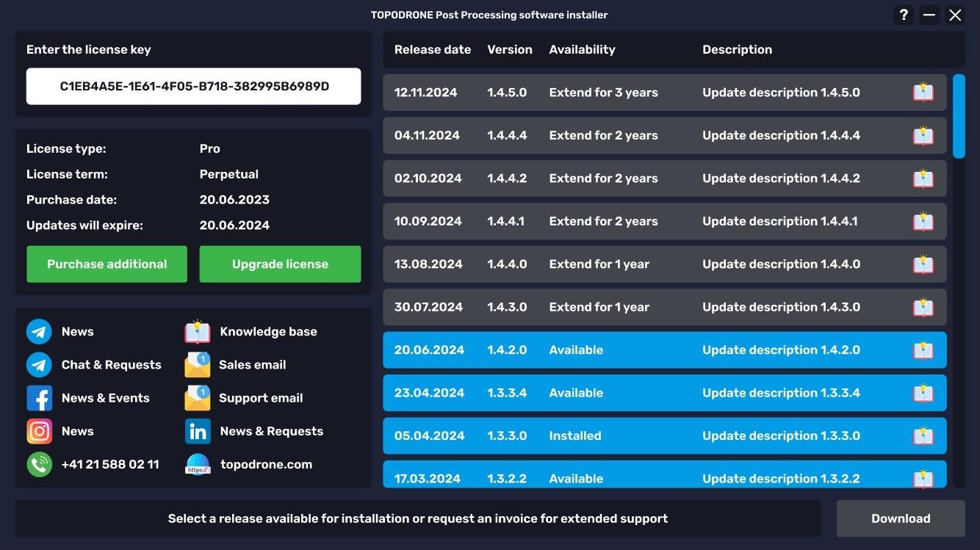Open the Telegram News channel icon
The image size is (980, 550).
click(39, 332)
